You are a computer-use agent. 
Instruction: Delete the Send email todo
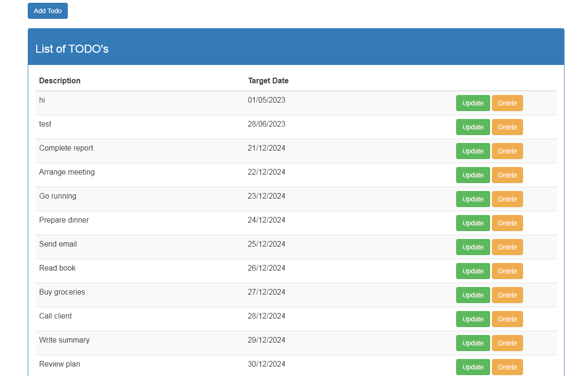pos(507,247)
